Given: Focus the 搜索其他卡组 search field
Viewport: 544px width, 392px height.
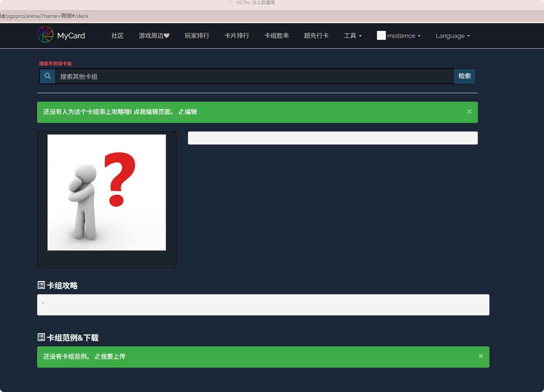Looking at the screenshot, I should pyautogui.click(x=254, y=76).
